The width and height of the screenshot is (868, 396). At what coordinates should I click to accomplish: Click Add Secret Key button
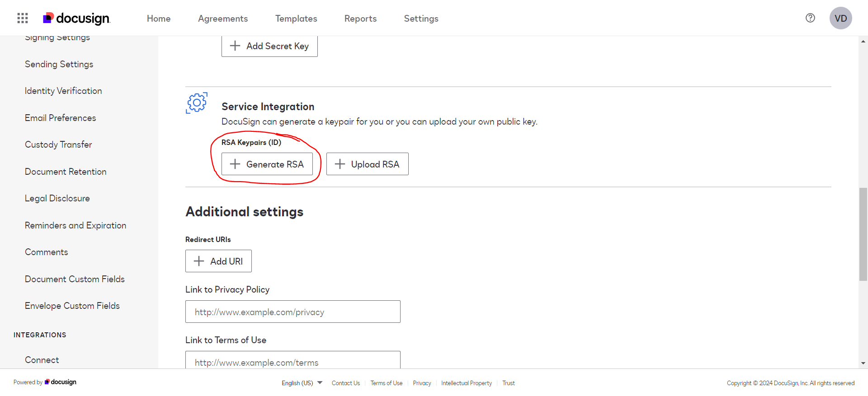pyautogui.click(x=269, y=46)
